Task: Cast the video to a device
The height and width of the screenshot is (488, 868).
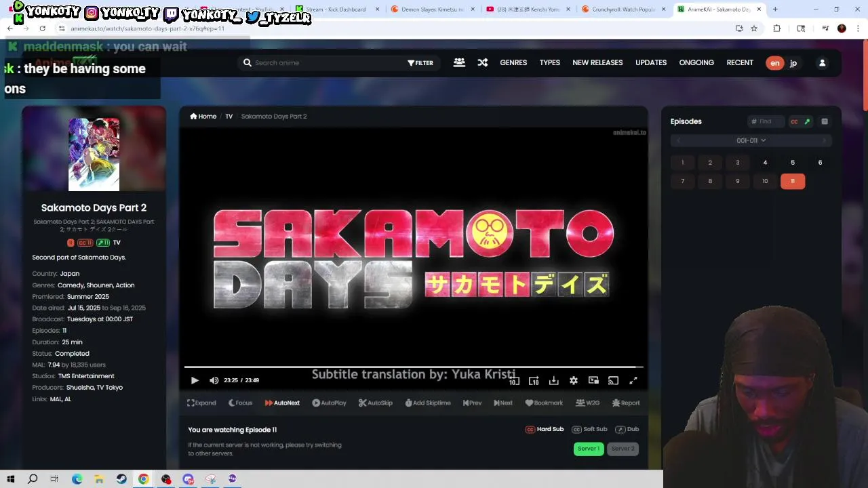Action: 613,381
